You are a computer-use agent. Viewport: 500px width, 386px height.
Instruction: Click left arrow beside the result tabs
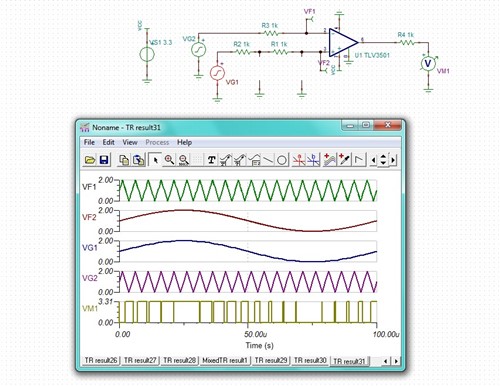[x=386, y=361]
